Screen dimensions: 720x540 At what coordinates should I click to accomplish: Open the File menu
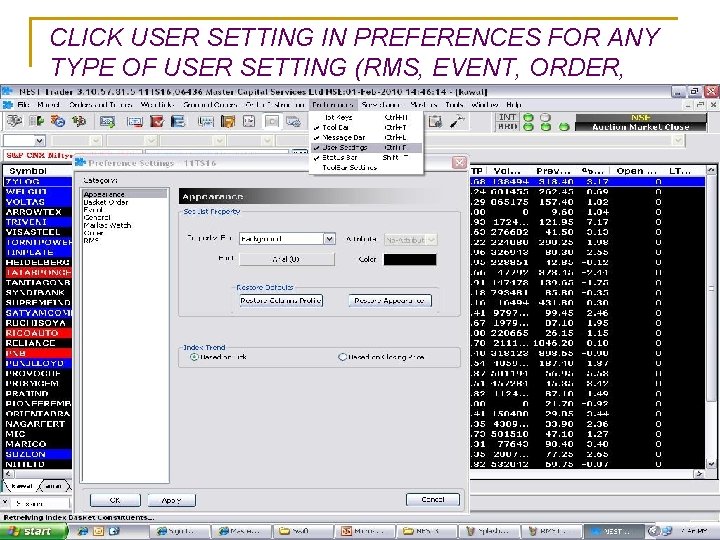(23, 105)
